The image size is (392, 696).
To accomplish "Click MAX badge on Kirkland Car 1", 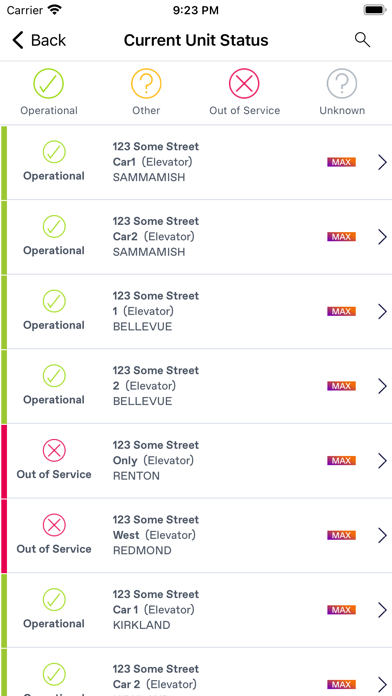I will 342,610.
